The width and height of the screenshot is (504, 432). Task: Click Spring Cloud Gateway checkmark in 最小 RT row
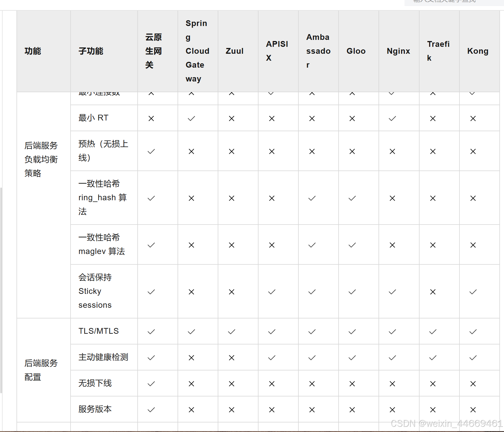click(191, 118)
